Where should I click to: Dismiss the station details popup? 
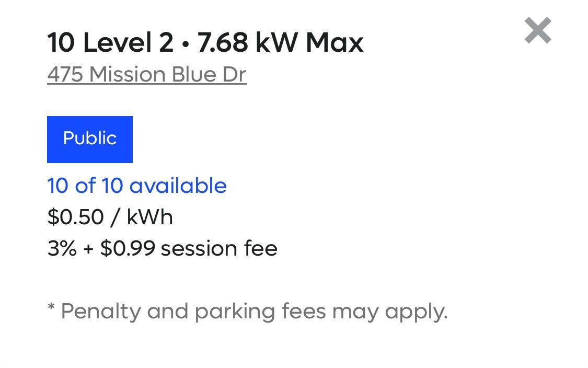coord(539,31)
